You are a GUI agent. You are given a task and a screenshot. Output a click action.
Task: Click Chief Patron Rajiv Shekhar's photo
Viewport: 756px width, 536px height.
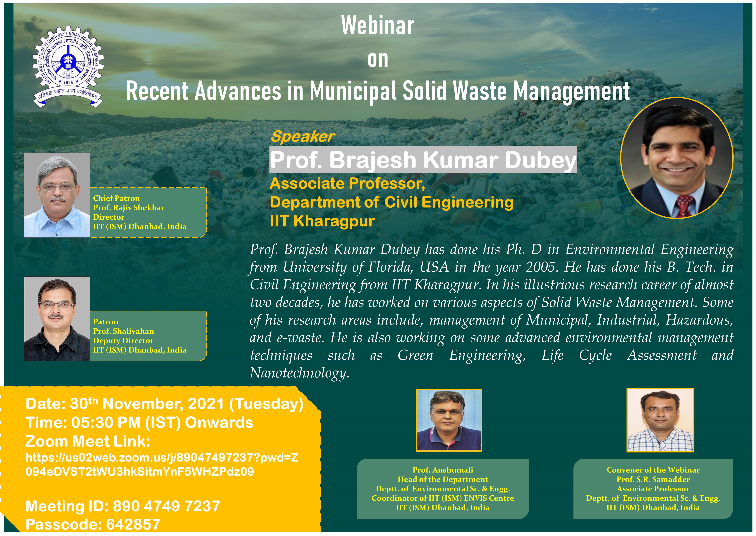[x=57, y=195]
